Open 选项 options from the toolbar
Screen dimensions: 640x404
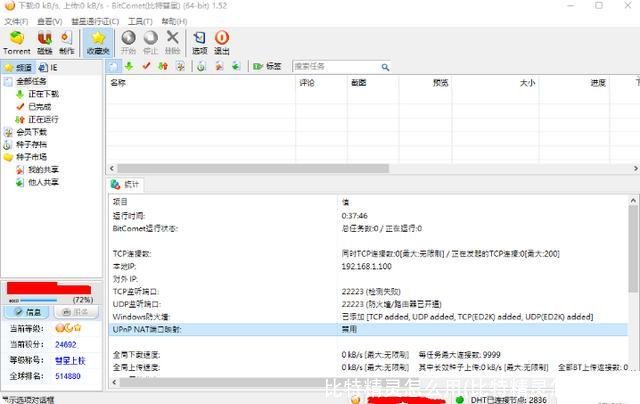pos(200,42)
